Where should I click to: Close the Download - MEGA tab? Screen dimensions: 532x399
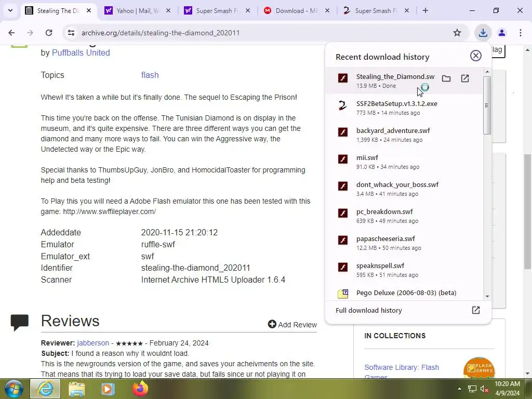click(x=327, y=11)
